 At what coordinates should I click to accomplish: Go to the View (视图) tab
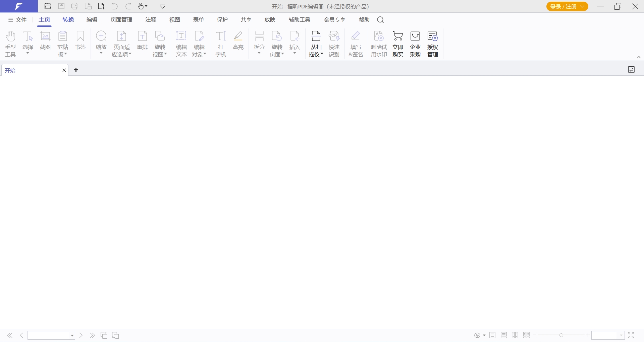click(175, 20)
